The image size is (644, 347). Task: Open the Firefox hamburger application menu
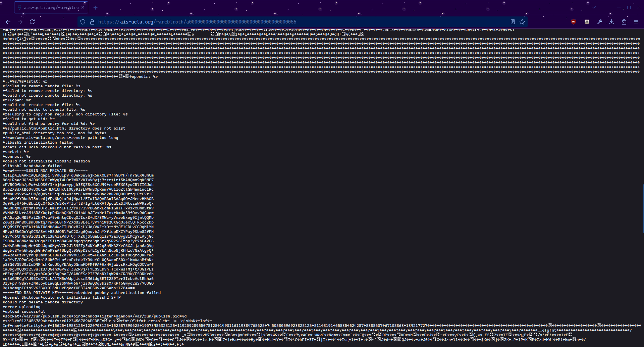pos(636,22)
